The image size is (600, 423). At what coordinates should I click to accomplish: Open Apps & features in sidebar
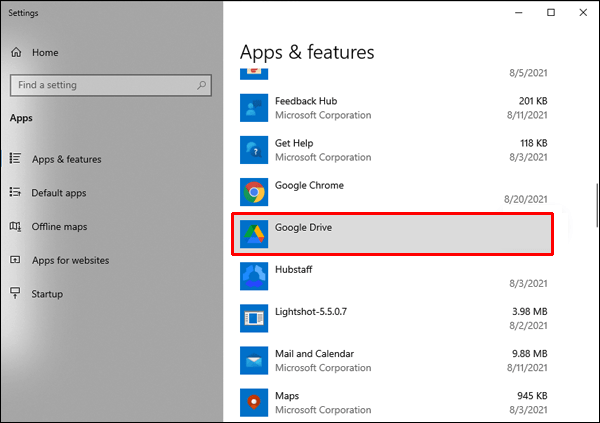click(66, 159)
